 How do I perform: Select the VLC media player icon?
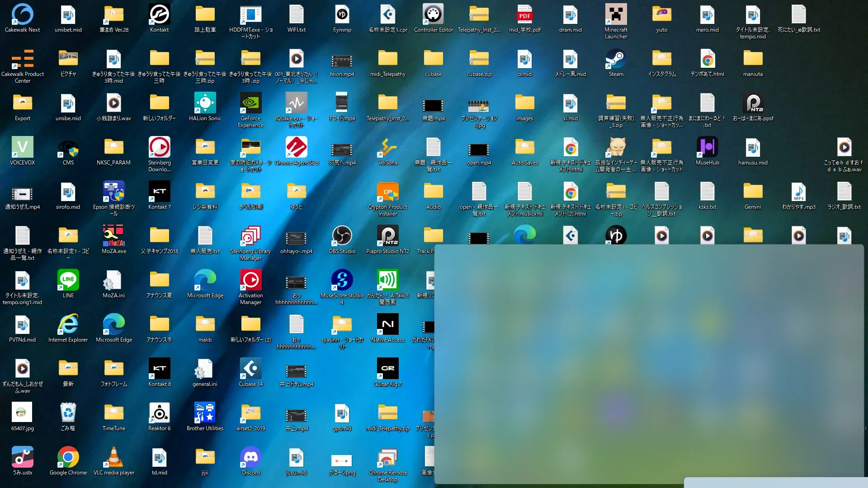114,458
